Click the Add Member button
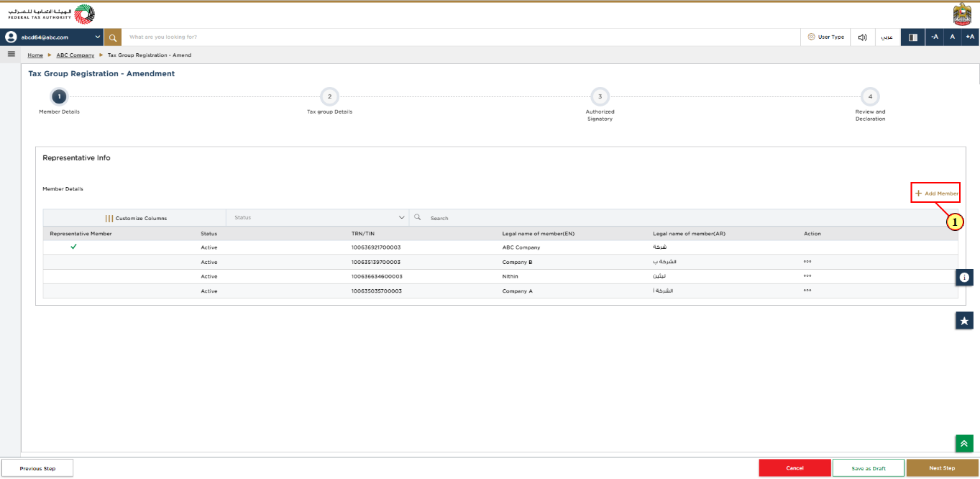The width and height of the screenshot is (980, 479). click(935, 193)
